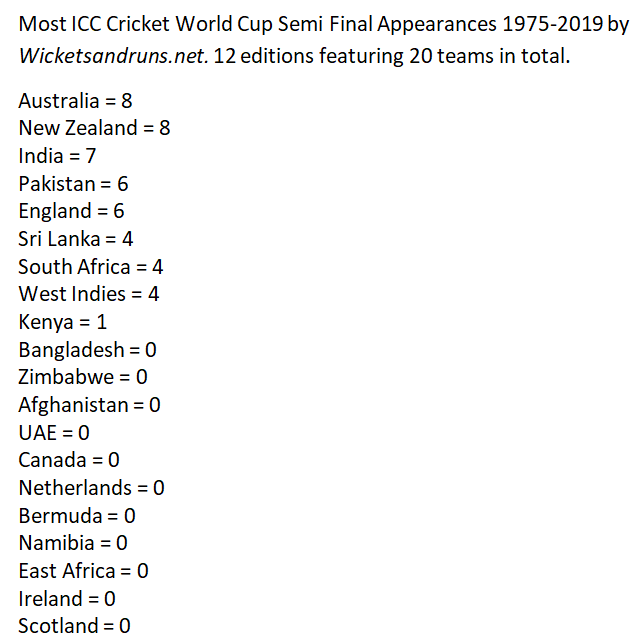
Task: Click the 'Bangladesh = 0' entry
Action: point(87,350)
